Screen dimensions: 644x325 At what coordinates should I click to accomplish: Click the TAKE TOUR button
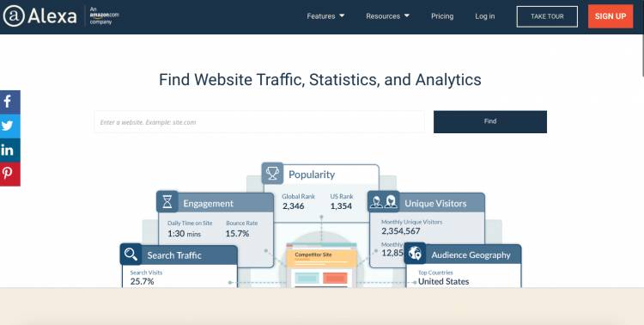point(547,16)
